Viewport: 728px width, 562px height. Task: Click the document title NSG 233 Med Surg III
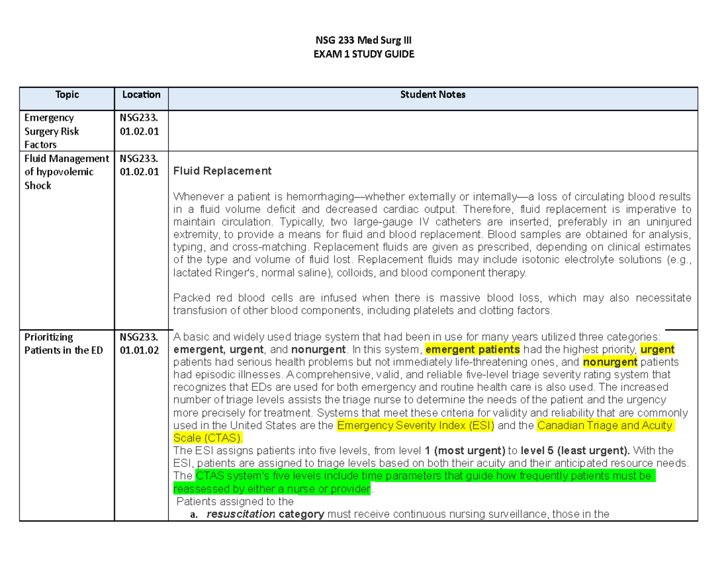coord(363,40)
